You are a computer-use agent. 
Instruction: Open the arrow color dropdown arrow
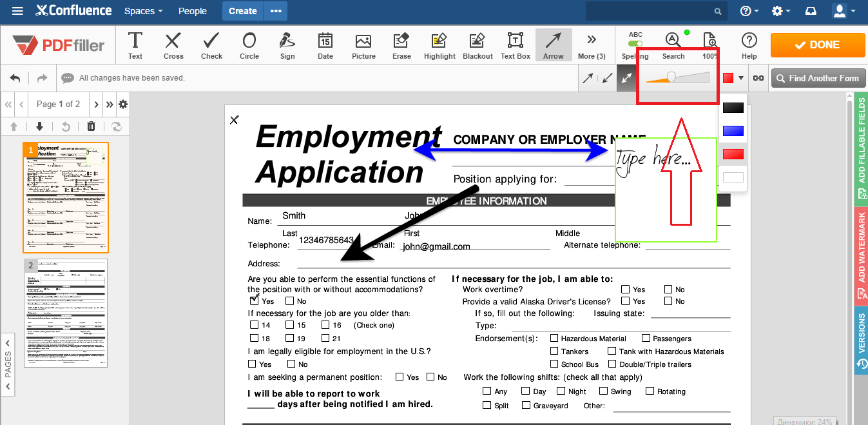741,78
